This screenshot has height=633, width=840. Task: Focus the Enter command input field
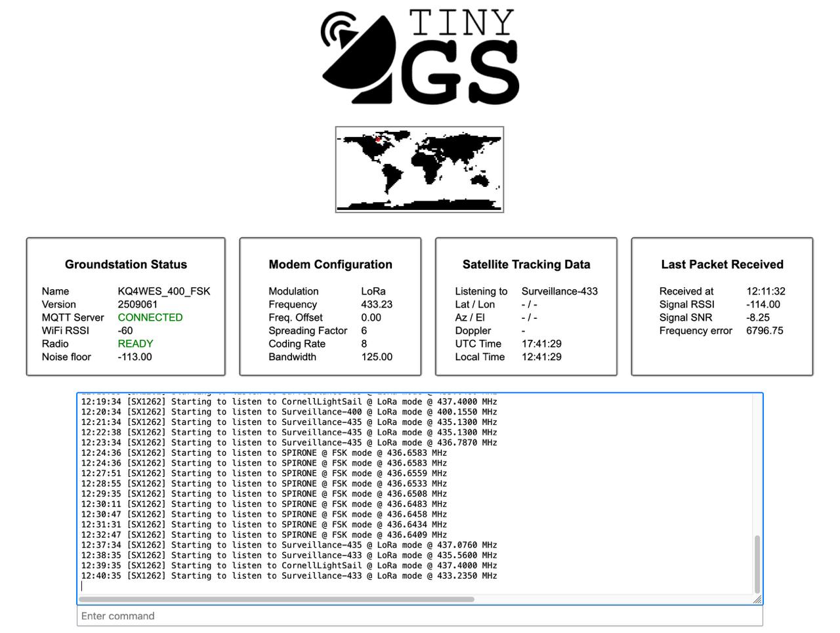[x=420, y=616]
